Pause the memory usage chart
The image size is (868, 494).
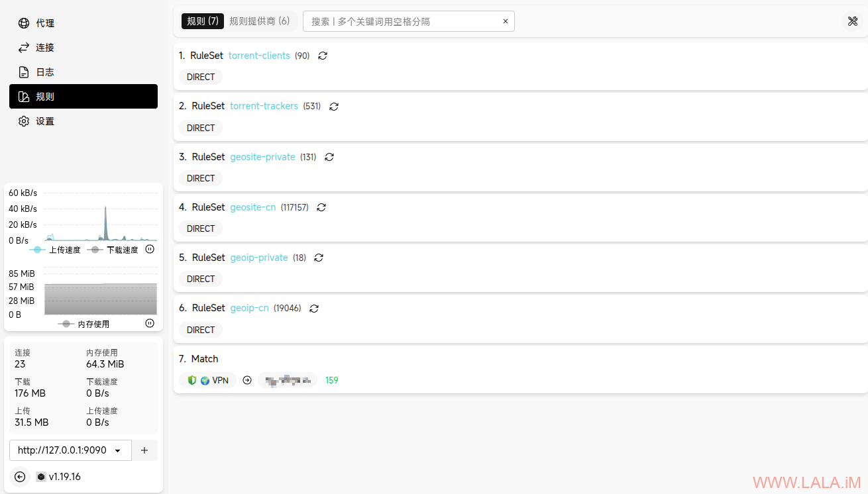(150, 323)
